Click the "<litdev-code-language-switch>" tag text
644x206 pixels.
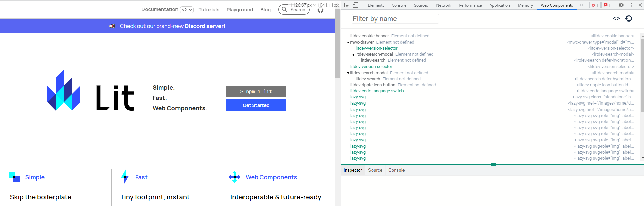point(605,91)
